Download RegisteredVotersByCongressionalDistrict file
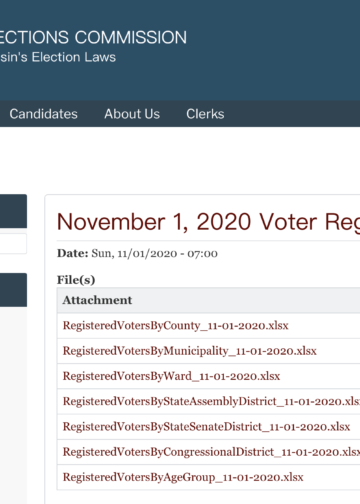 (x=211, y=452)
